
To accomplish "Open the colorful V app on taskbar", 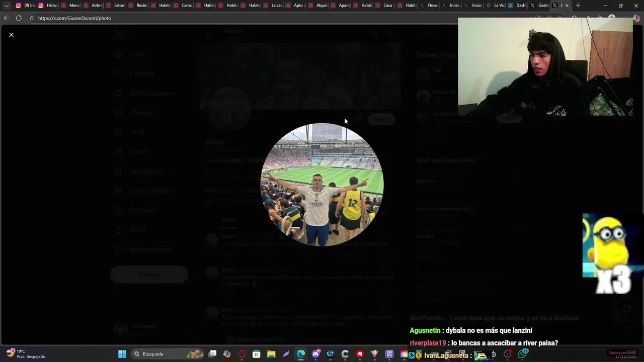I will coord(374,354).
